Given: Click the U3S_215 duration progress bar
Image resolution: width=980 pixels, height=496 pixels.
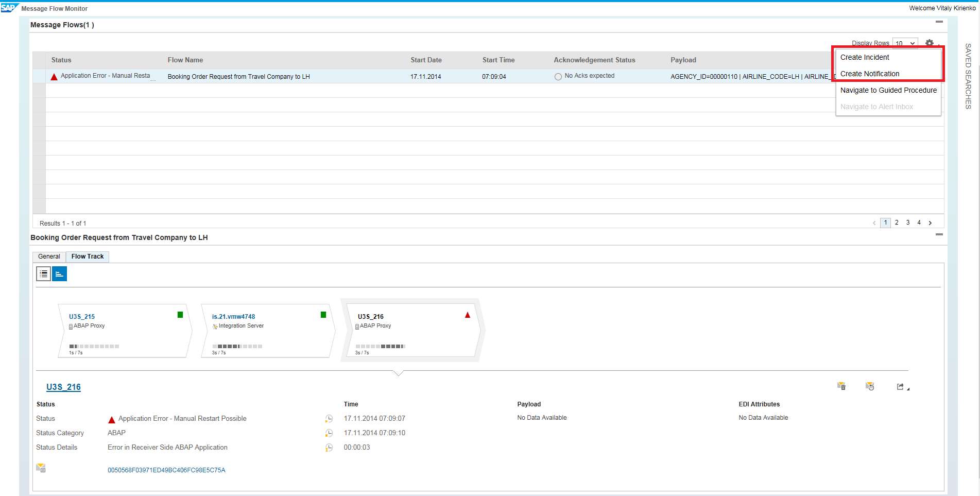Looking at the screenshot, I should tap(94, 346).
